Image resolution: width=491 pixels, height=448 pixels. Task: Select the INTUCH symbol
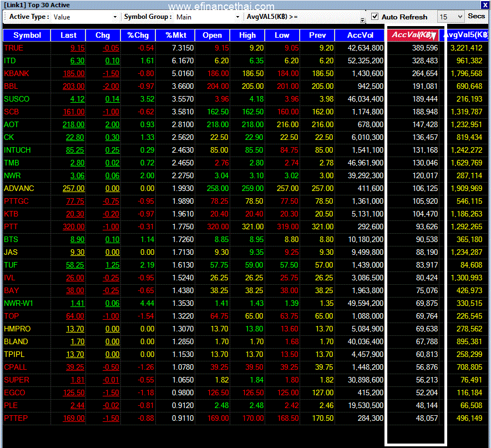(x=17, y=150)
